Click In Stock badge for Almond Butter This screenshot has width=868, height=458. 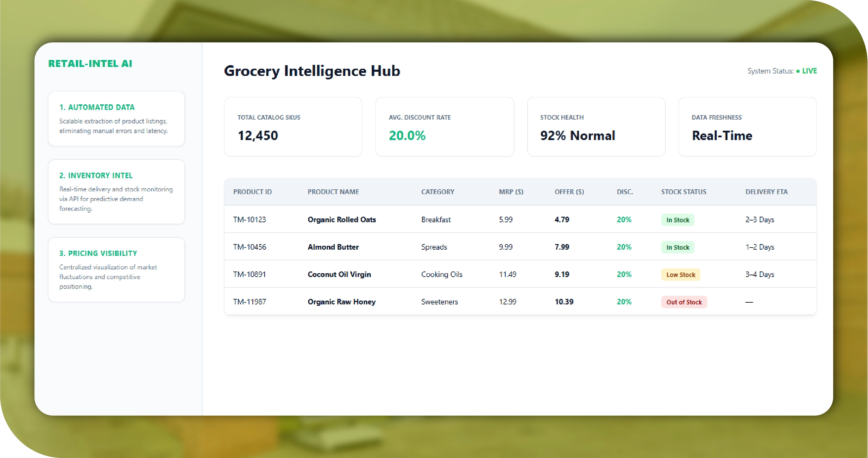[x=677, y=247]
